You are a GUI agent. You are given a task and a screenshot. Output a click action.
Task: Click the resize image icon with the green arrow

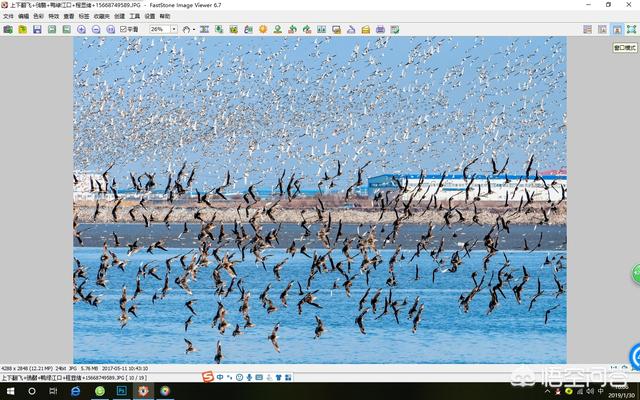pos(219,29)
